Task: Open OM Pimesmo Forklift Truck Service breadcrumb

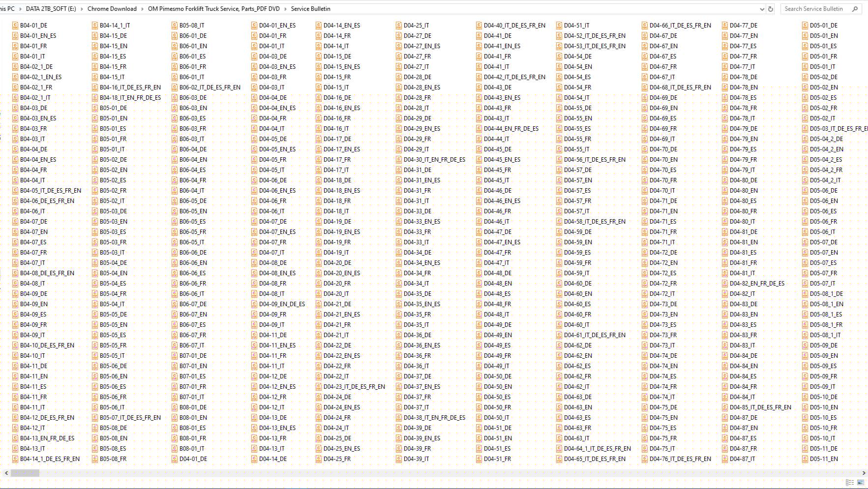Action: pyautogui.click(x=214, y=9)
